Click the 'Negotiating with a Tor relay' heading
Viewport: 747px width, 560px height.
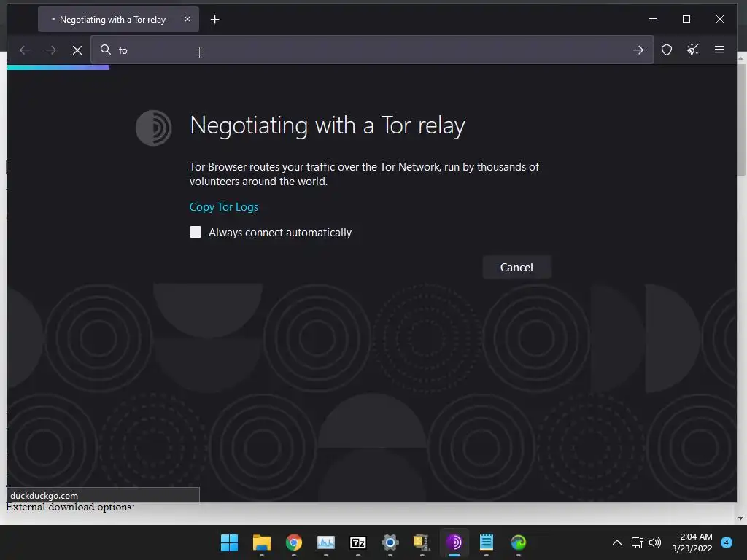328,125
